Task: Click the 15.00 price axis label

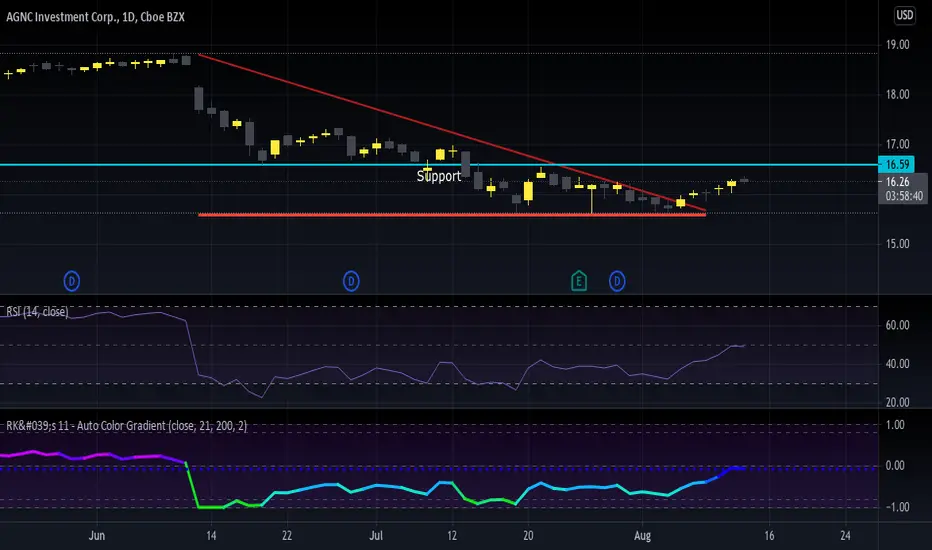Action: 898,244
